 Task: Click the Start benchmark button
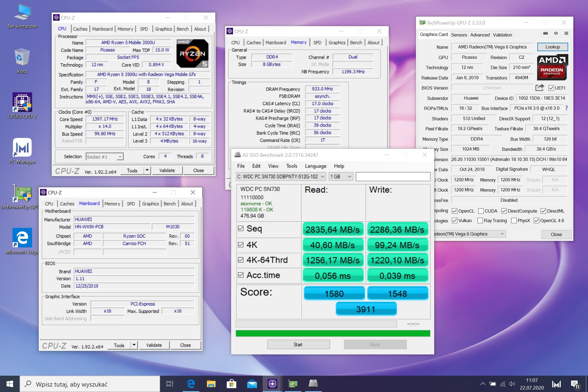(298, 344)
